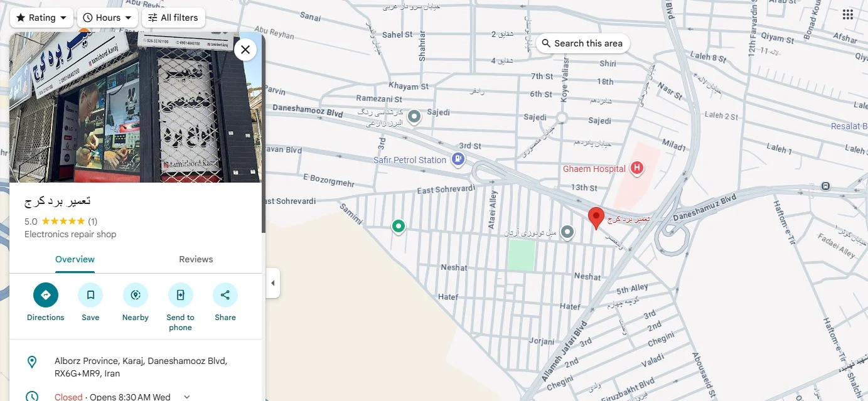868x401 pixels.
Task: Click the five-star rating stars
Action: click(x=63, y=222)
